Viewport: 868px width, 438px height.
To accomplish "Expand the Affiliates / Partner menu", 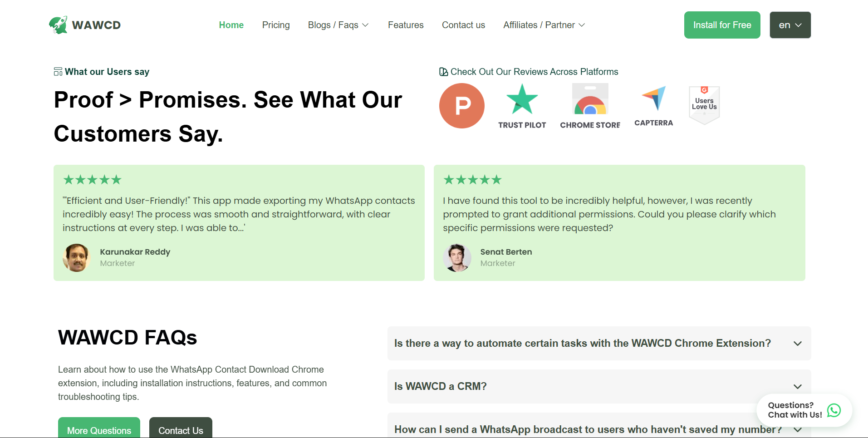I will click(x=544, y=25).
